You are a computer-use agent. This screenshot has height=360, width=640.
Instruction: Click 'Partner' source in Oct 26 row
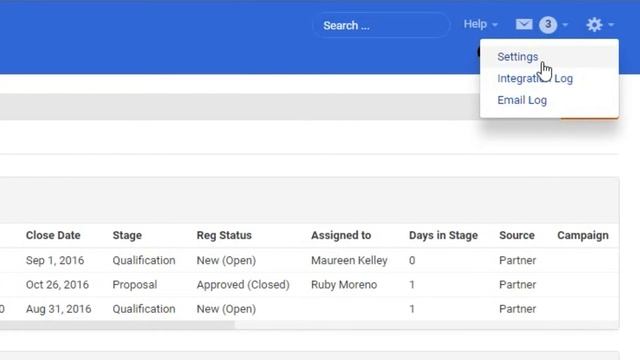pos(517,284)
